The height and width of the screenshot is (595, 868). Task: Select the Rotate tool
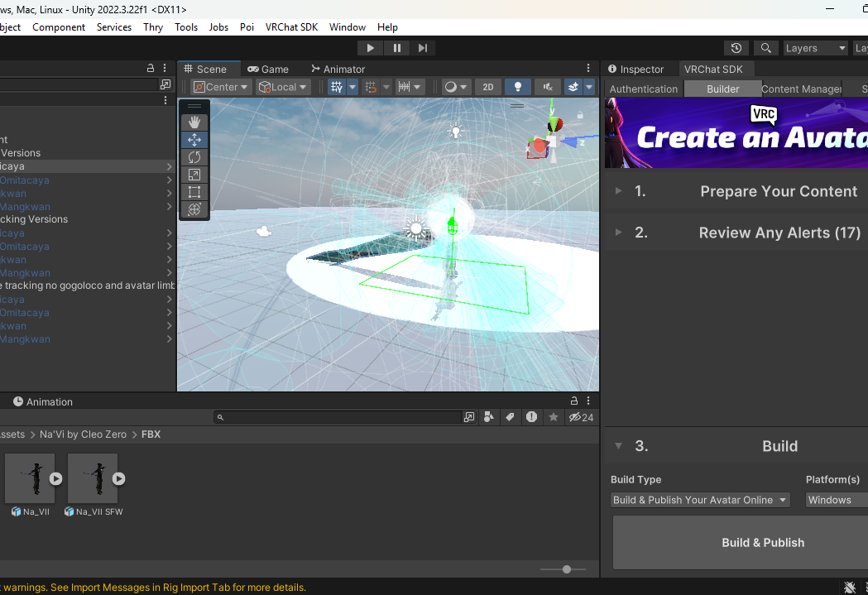click(x=194, y=157)
